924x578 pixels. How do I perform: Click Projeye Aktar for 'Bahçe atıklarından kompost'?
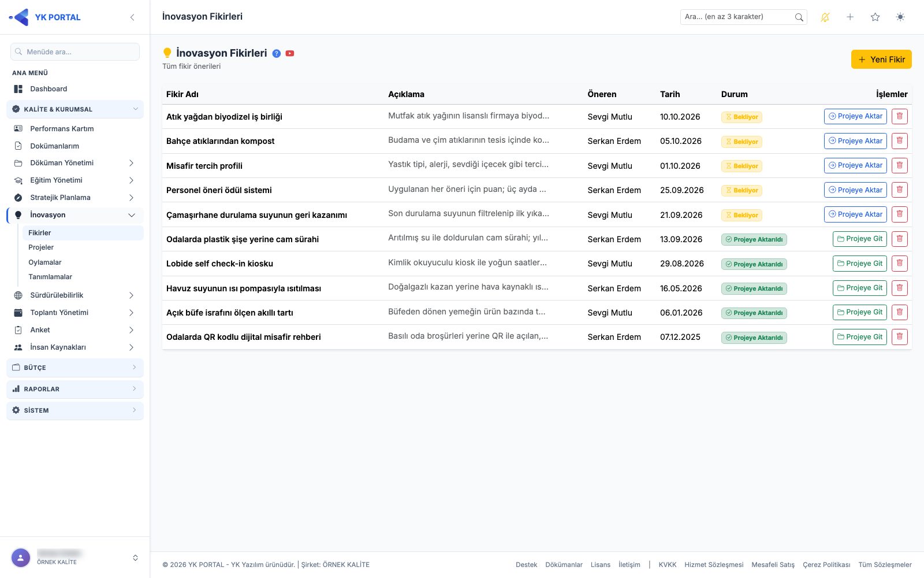pyautogui.click(x=855, y=141)
